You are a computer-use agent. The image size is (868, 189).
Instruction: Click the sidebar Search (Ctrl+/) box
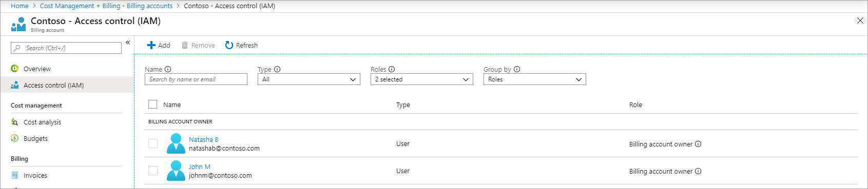click(66, 48)
